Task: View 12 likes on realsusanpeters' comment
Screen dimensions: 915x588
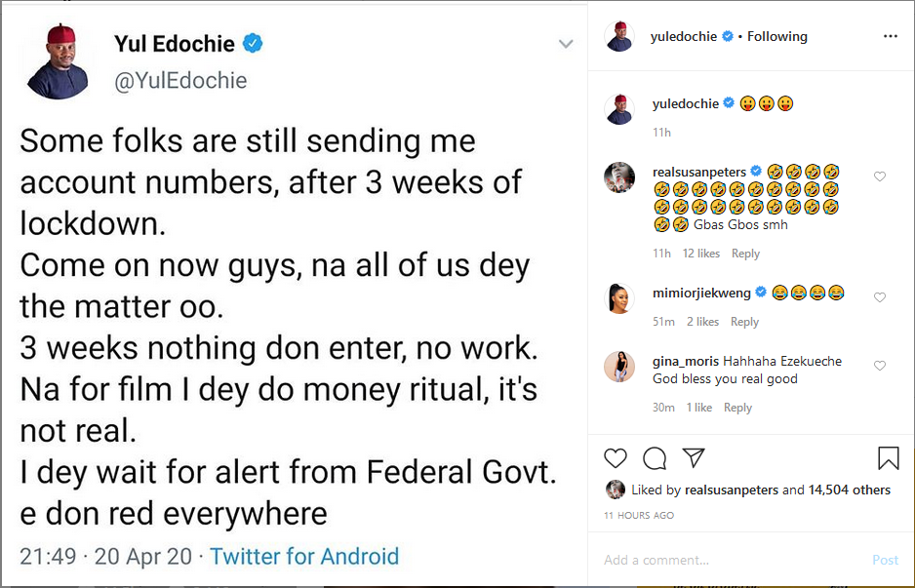Action: point(701,254)
